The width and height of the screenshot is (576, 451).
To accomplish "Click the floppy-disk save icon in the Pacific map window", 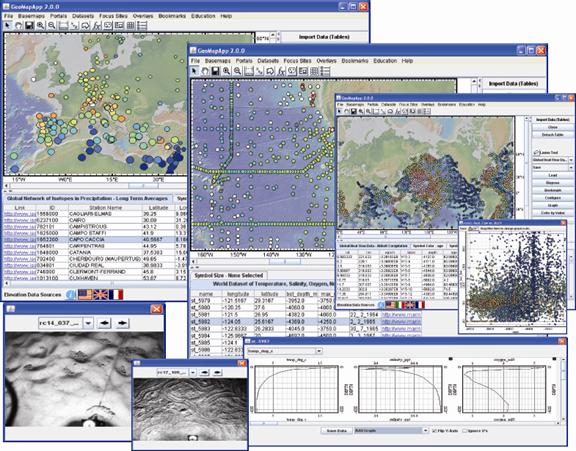I will pyautogui.click(x=216, y=71).
